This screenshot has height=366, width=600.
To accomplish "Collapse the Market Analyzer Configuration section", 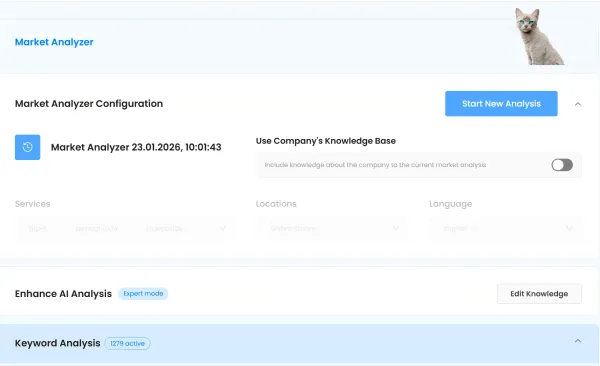I will [578, 104].
